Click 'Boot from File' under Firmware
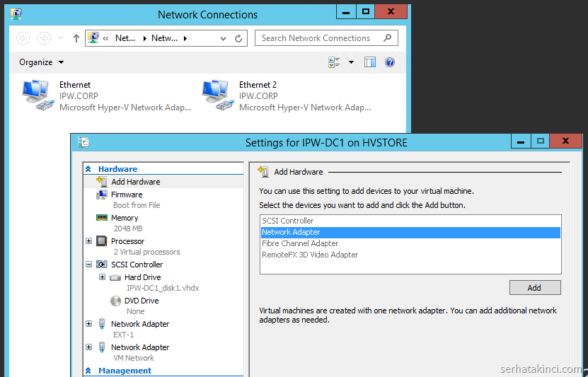The width and height of the screenshot is (588, 377). pyautogui.click(x=137, y=205)
